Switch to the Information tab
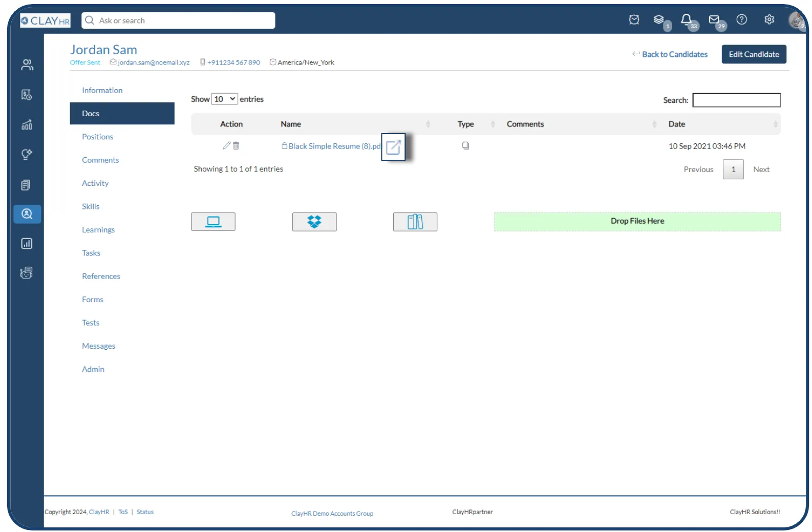 [x=102, y=90]
